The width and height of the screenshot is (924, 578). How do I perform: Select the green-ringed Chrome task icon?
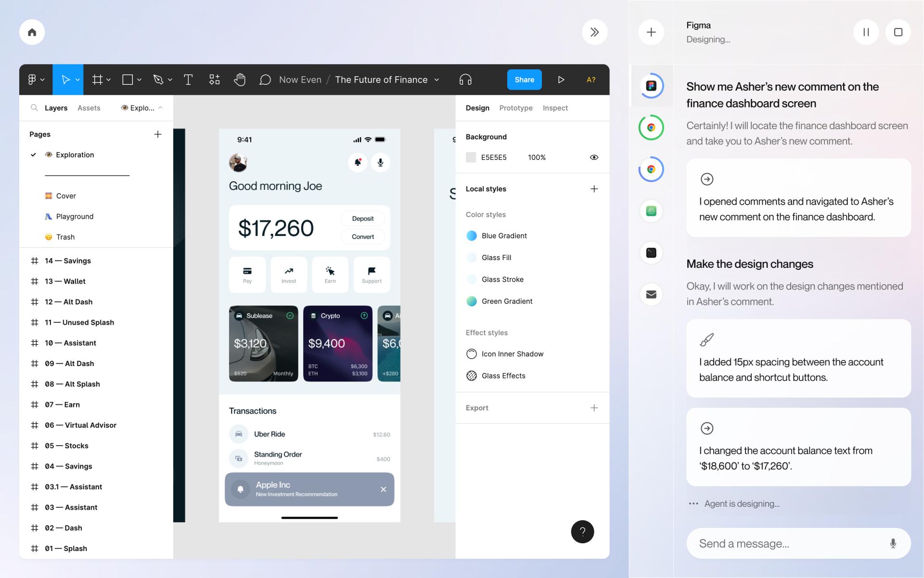tap(651, 128)
